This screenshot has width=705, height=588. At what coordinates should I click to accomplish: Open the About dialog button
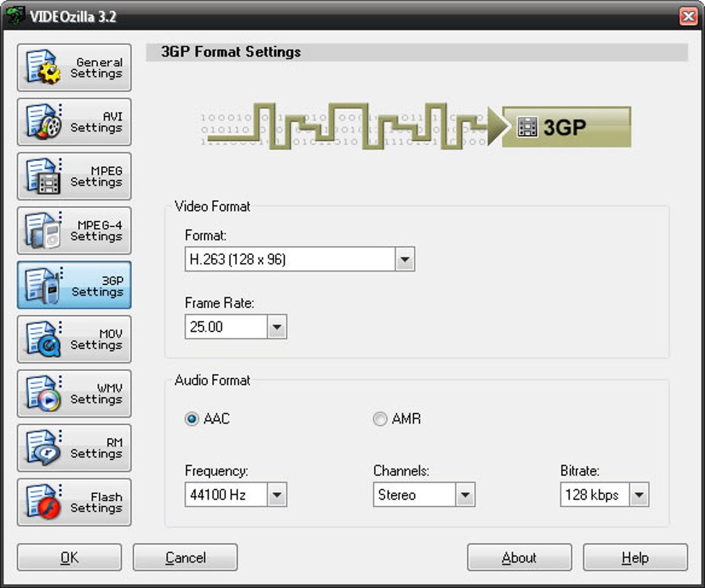(519, 558)
